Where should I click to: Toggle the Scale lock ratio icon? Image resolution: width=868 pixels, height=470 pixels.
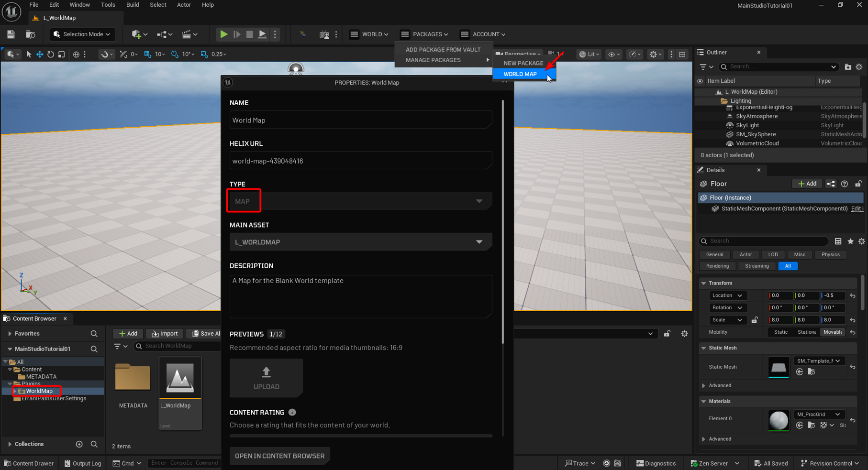click(754, 320)
